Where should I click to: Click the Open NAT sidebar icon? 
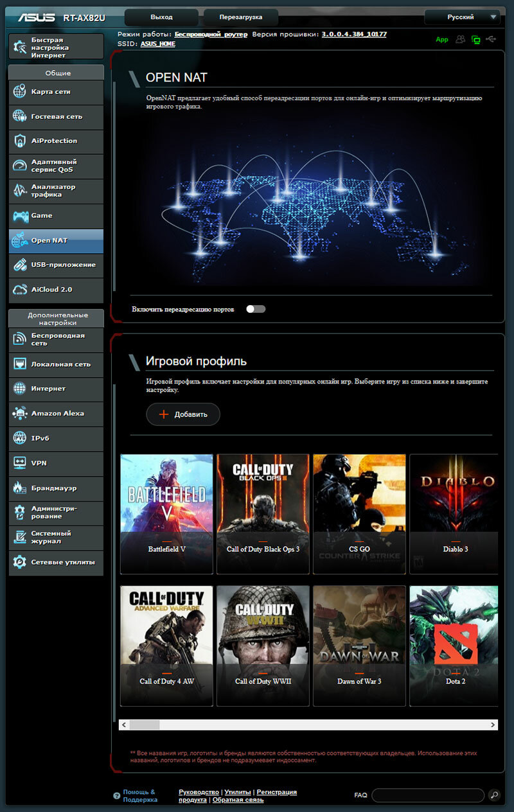coord(20,240)
